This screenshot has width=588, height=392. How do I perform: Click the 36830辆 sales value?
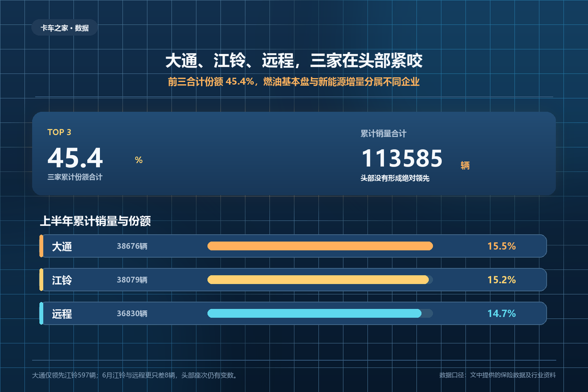coord(132,314)
